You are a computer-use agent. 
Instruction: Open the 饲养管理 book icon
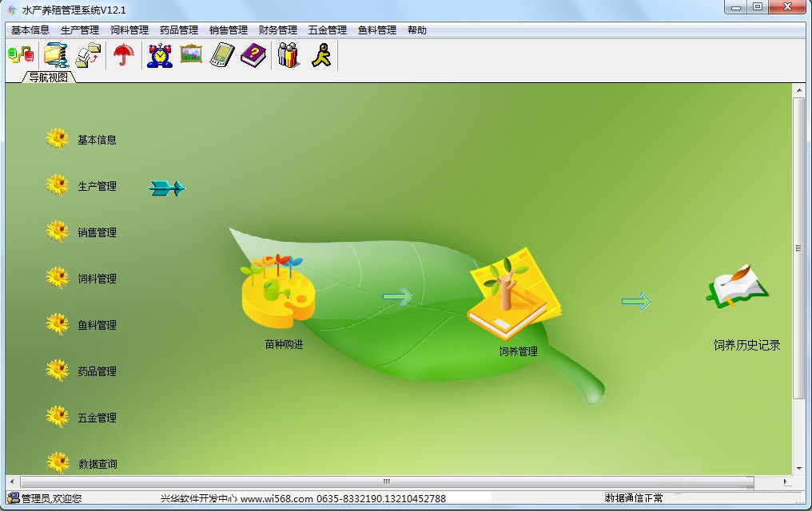514,293
